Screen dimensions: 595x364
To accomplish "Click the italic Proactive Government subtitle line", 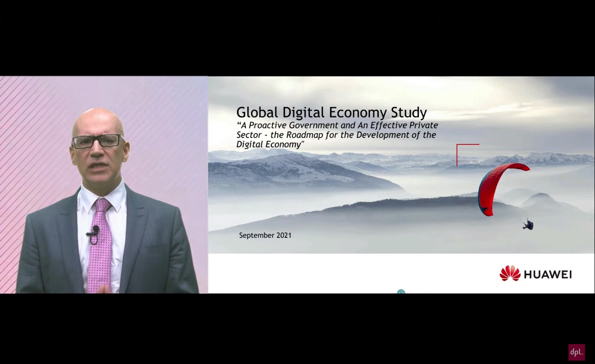I will [x=337, y=125].
